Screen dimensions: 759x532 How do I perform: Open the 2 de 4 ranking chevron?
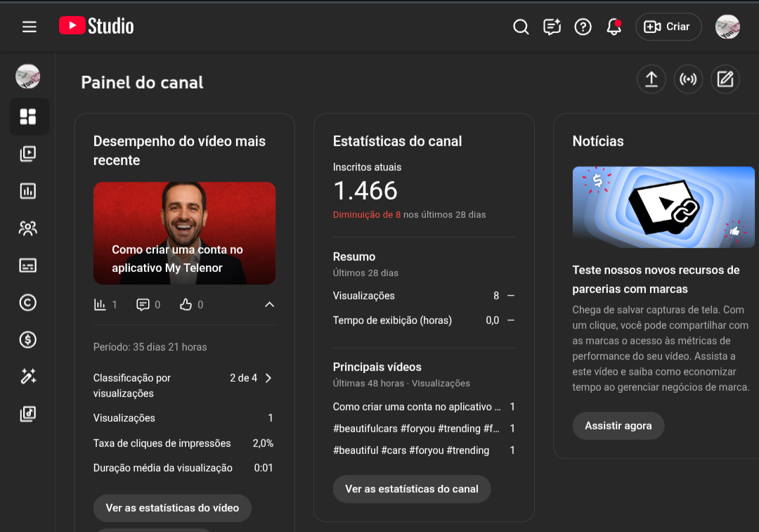(x=268, y=378)
